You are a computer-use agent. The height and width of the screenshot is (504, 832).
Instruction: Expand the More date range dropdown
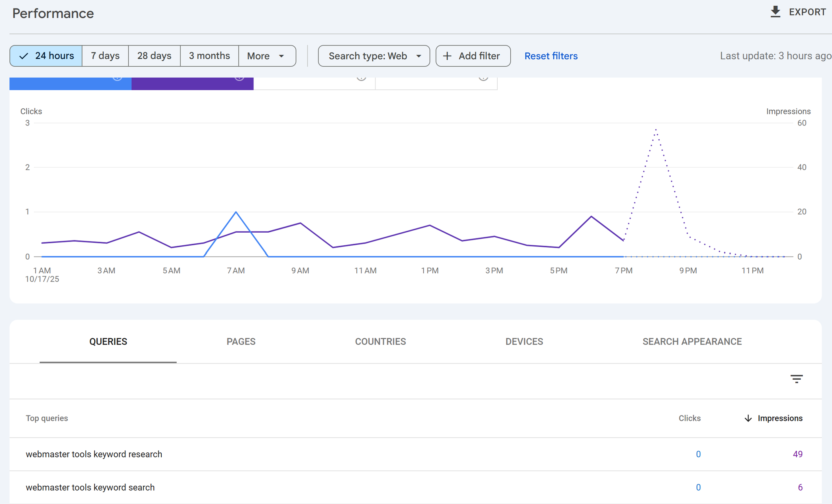tap(267, 56)
